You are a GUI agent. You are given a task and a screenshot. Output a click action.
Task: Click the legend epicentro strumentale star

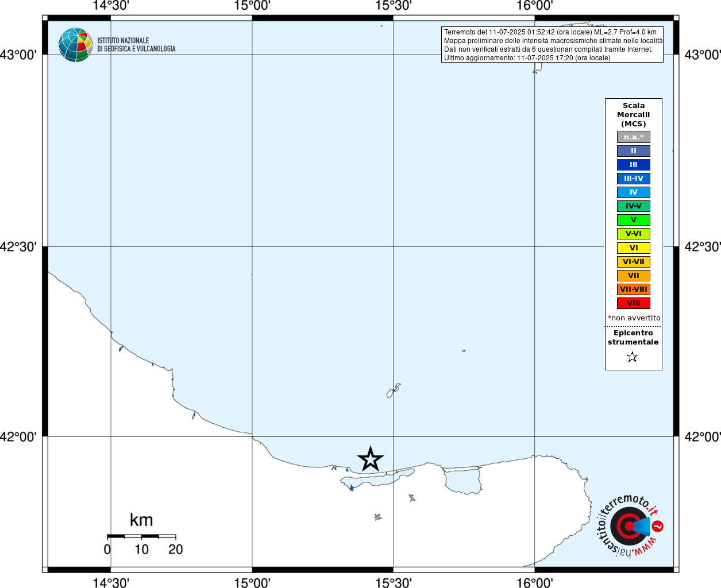point(633,357)
